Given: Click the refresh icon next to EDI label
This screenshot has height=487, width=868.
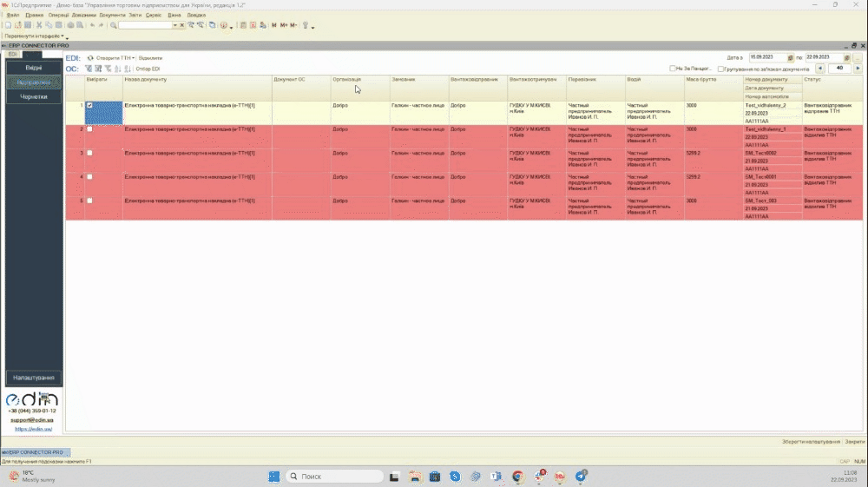Looking at the screenshot, I should [x=90, y=57].
